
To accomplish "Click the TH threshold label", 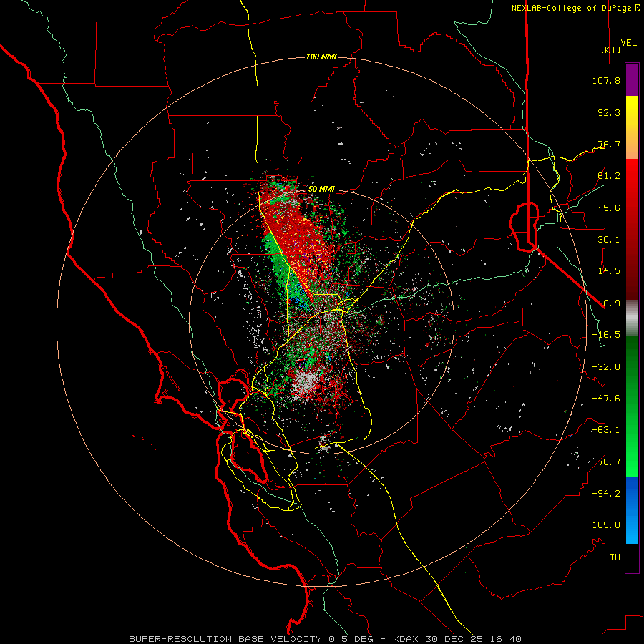I will point(615,557).
